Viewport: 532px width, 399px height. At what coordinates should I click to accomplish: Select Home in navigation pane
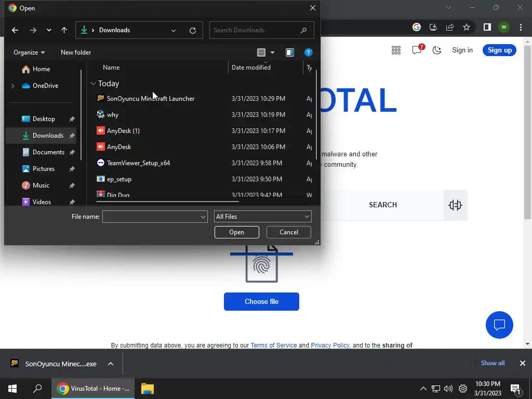(41, 69)
